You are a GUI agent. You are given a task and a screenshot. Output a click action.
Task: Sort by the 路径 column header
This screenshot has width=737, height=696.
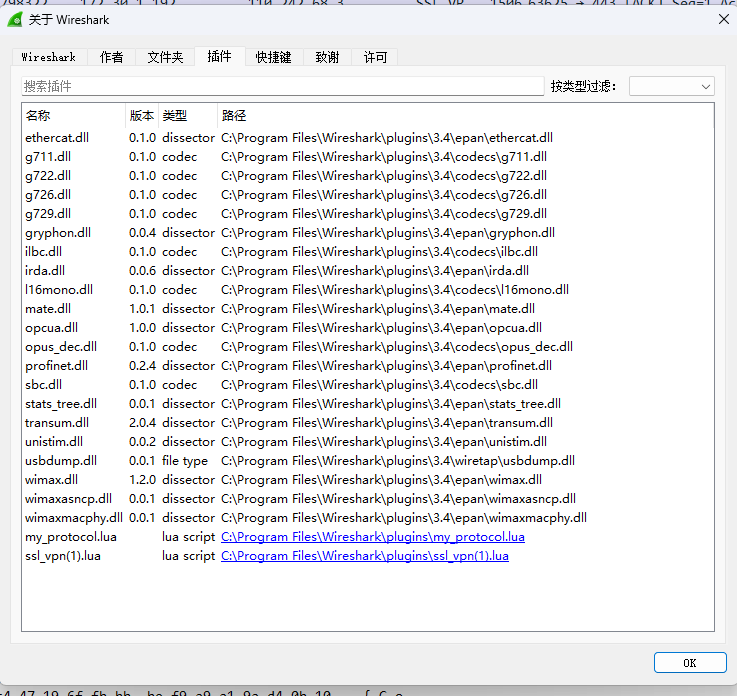click(x=465, y=116)
